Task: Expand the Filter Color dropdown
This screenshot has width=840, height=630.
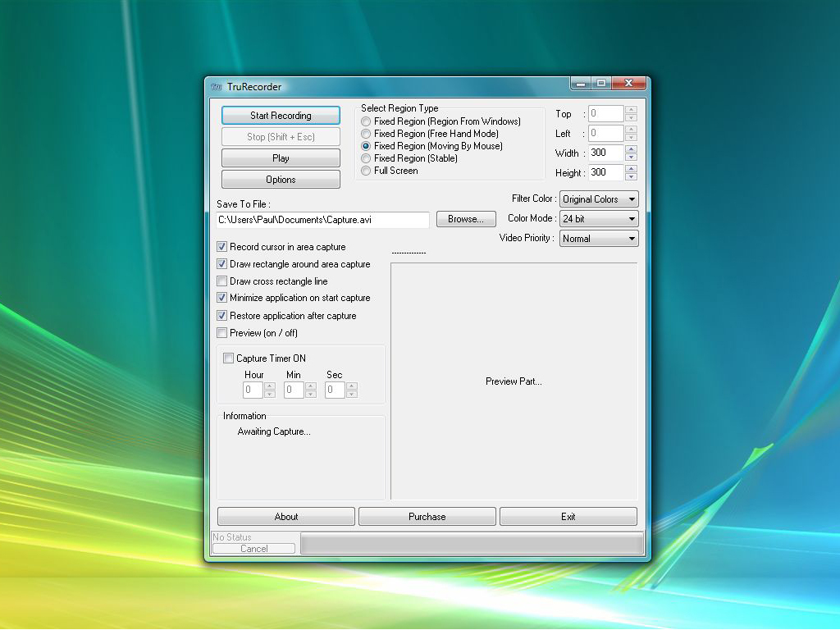Action: tap(598, 199)
